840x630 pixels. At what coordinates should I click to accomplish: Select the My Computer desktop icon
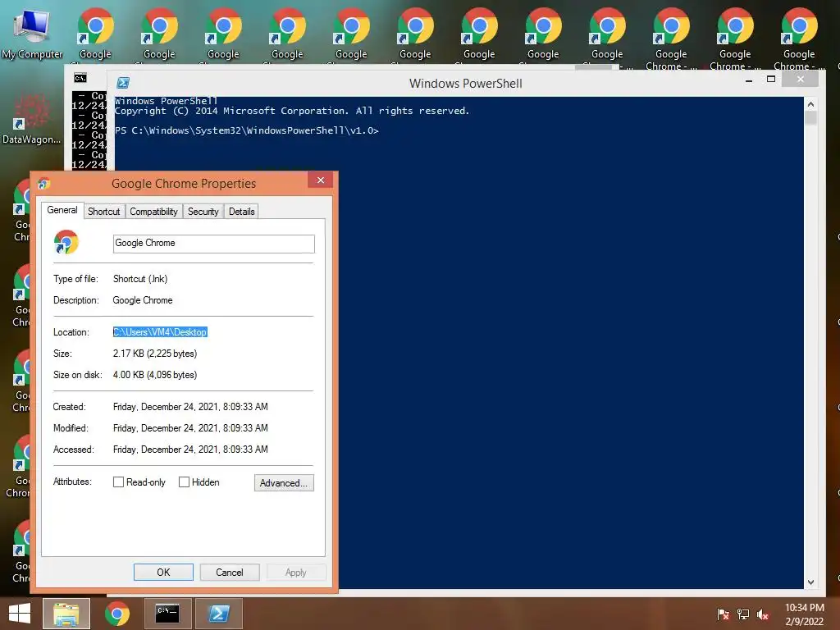(x=32, y=33)
